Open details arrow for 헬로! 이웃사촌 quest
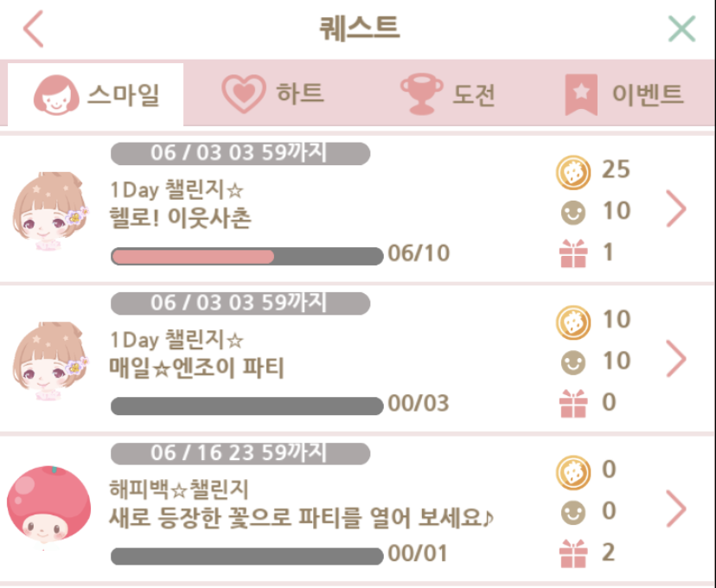 tap(676, 208)
